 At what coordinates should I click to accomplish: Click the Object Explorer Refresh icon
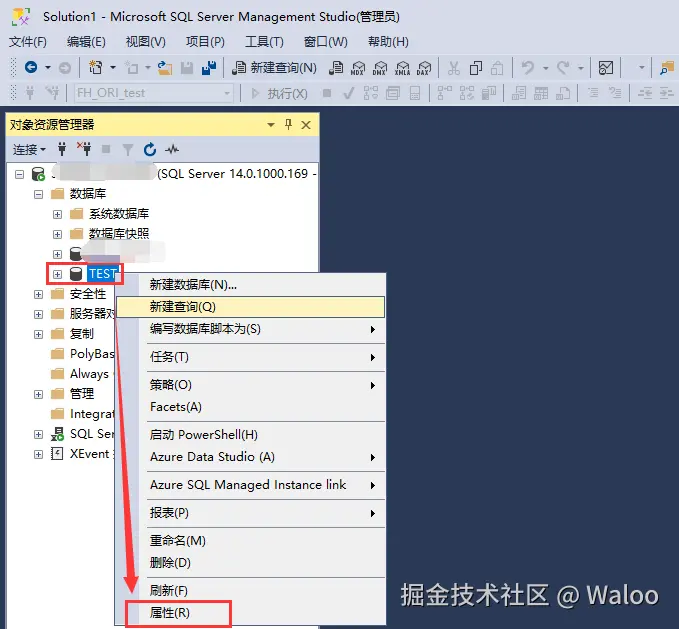click(150, 149)
